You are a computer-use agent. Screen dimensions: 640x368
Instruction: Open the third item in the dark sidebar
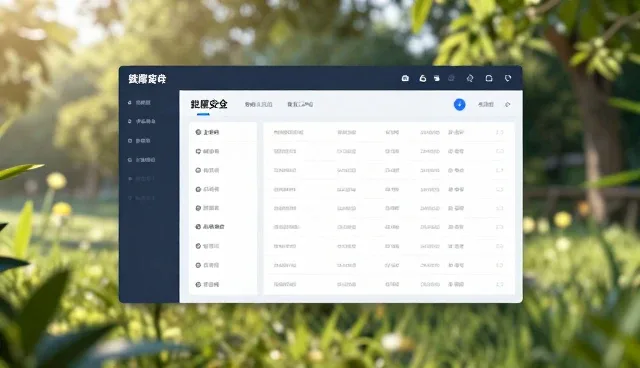139,140
